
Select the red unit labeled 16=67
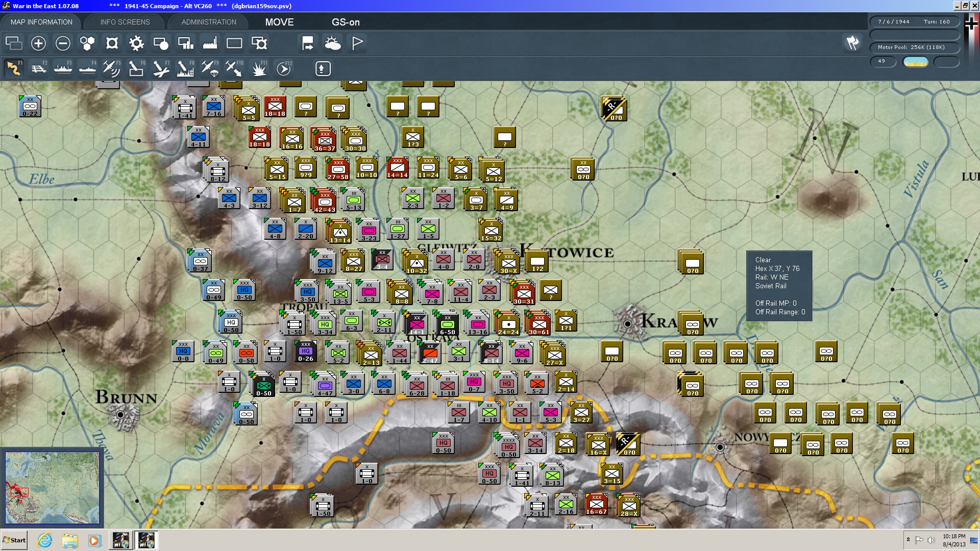point(596,504)
